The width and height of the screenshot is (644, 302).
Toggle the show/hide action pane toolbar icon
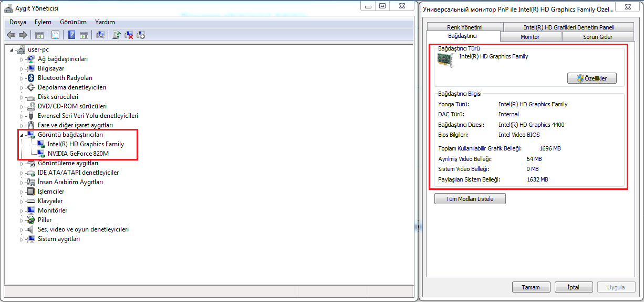84,35
